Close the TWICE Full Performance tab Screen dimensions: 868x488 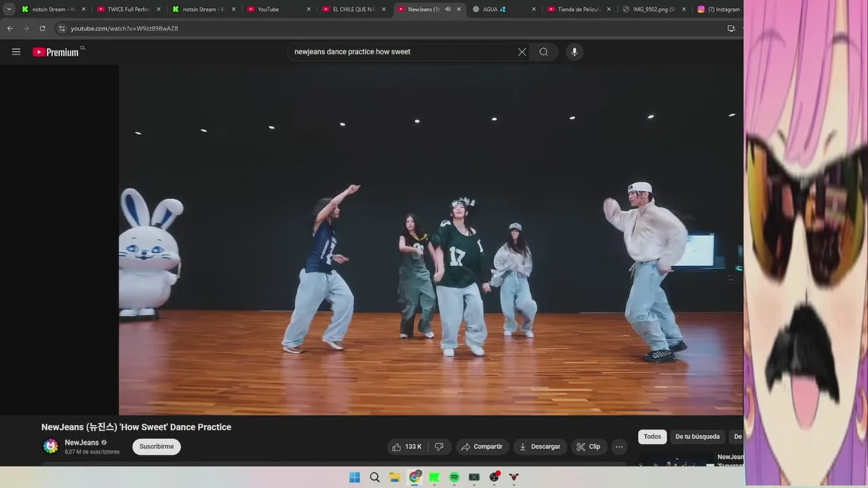tap(159, 9)
